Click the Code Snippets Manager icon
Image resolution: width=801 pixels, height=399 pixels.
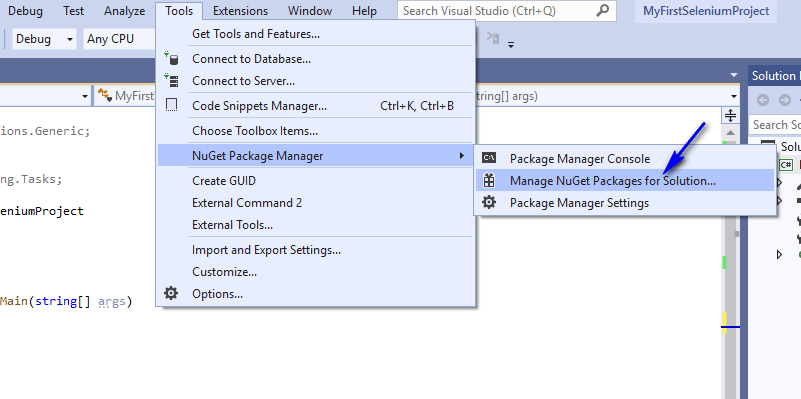point(172,105)
